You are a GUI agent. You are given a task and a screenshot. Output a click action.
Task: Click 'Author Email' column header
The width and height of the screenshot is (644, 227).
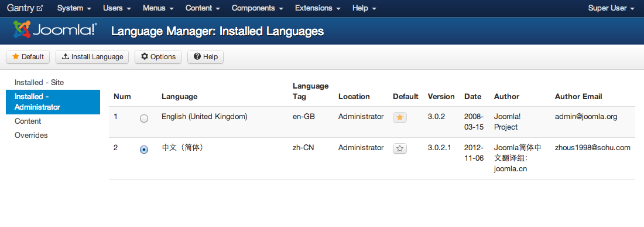pos(578,97)
